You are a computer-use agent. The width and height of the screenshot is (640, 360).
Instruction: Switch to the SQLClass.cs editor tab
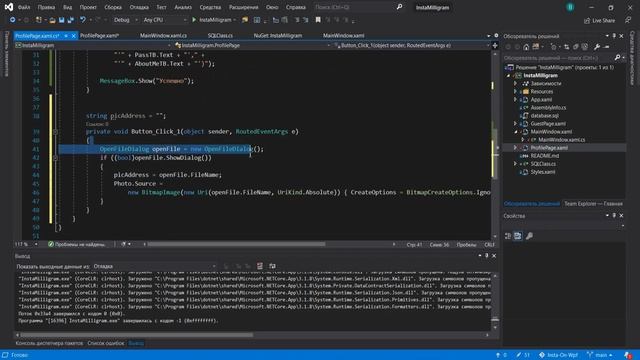pyautogui.click(x=220, y=36)
